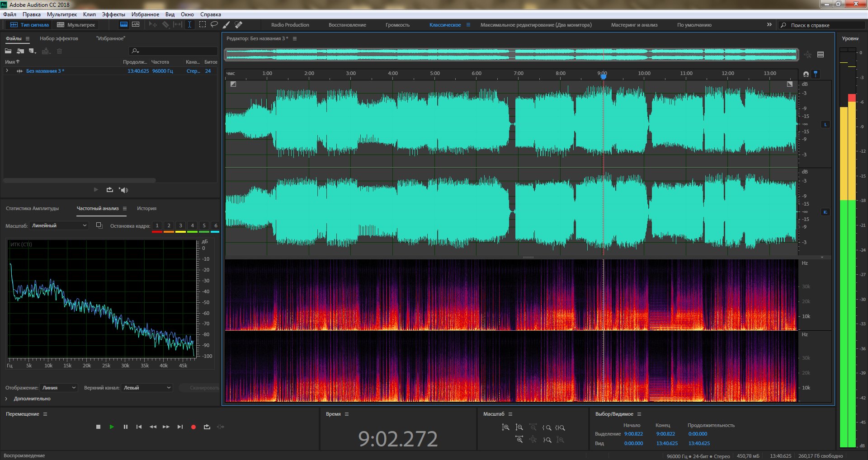Select the Lasso selection tool
This screenshot has height=460, width=868.
[x=214, y=25]
